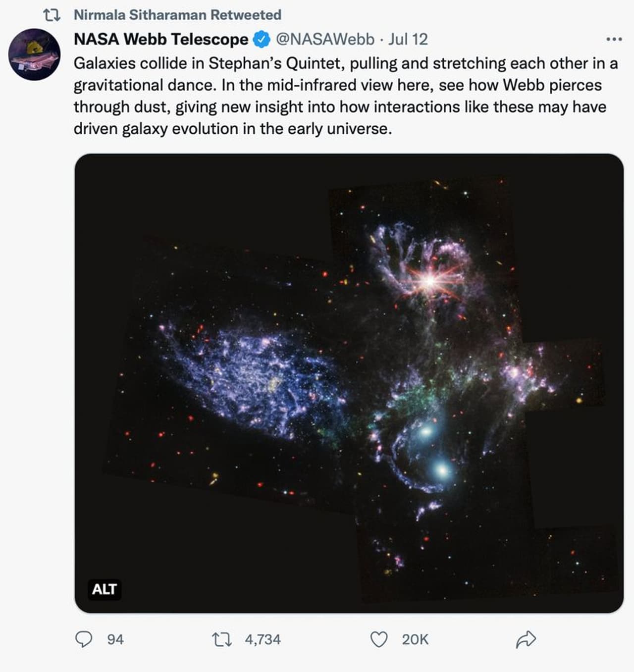Click the red starburst galaxy in the image
The height and width of the screenshot is (672, 634).
click(429, 281)
